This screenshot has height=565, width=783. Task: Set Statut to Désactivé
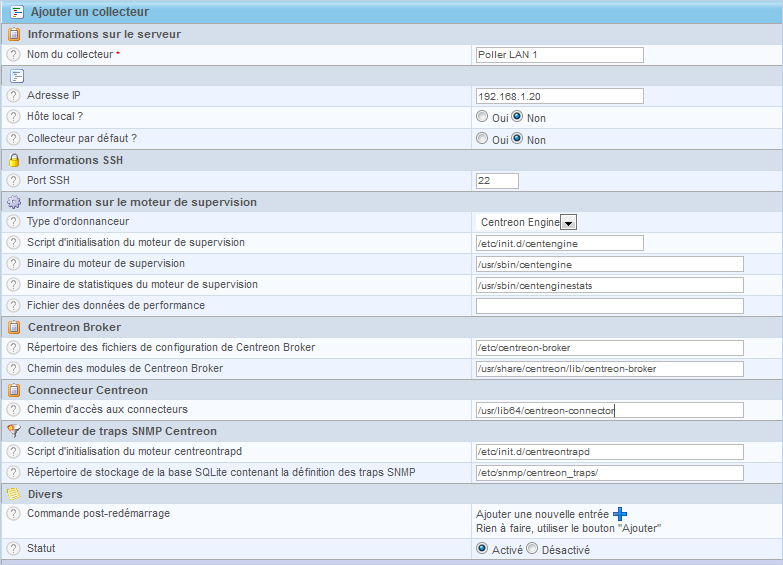point(532,549)
